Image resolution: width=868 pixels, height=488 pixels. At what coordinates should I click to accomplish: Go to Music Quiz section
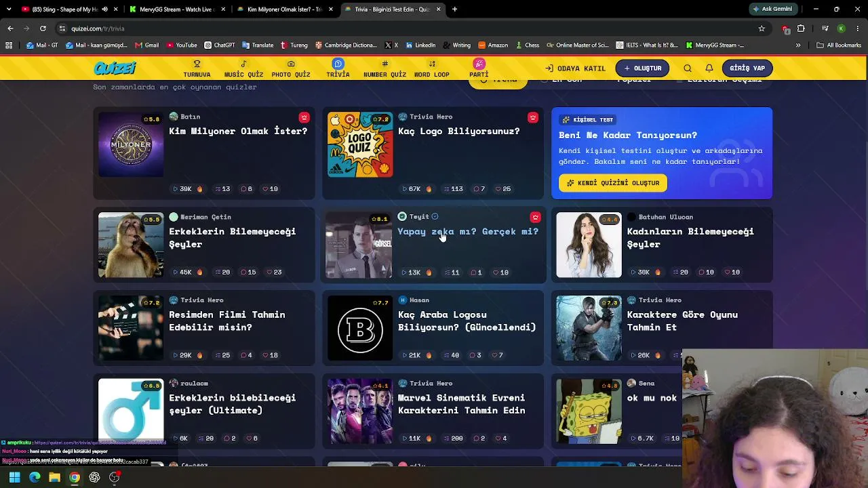[x=243, y=68]
